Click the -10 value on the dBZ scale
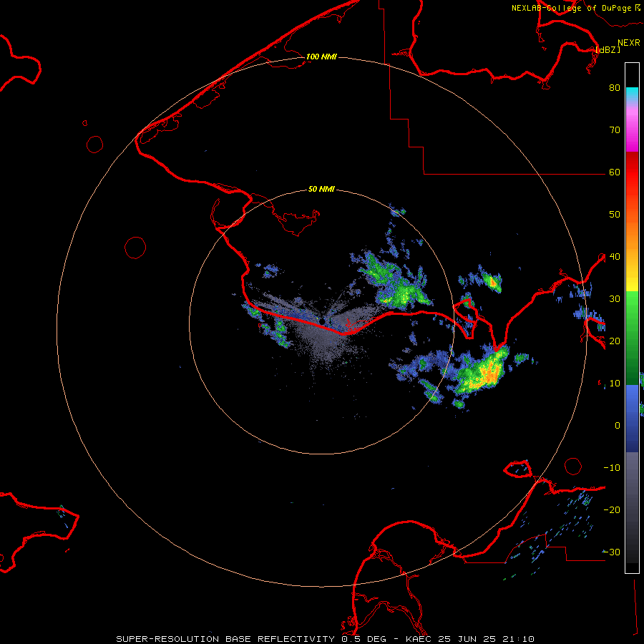The image size is (644, 644). [x=612, y=467]
